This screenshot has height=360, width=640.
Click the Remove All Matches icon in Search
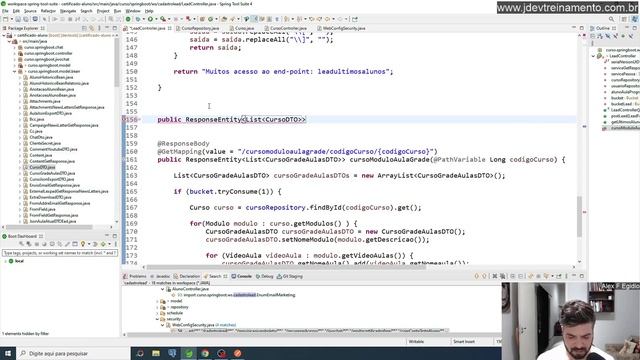click(x=502, y=276)
